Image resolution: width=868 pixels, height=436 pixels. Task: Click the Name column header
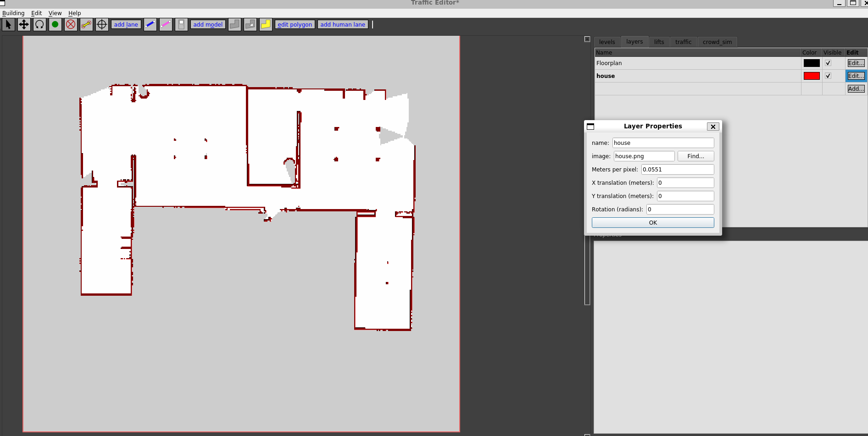click(x=698, y=53)
